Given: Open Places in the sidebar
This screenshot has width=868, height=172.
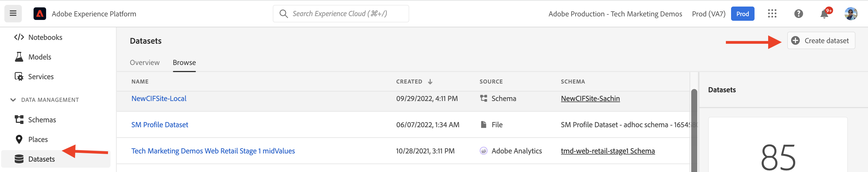Looking at the screenshot, I should coord(38,139).
